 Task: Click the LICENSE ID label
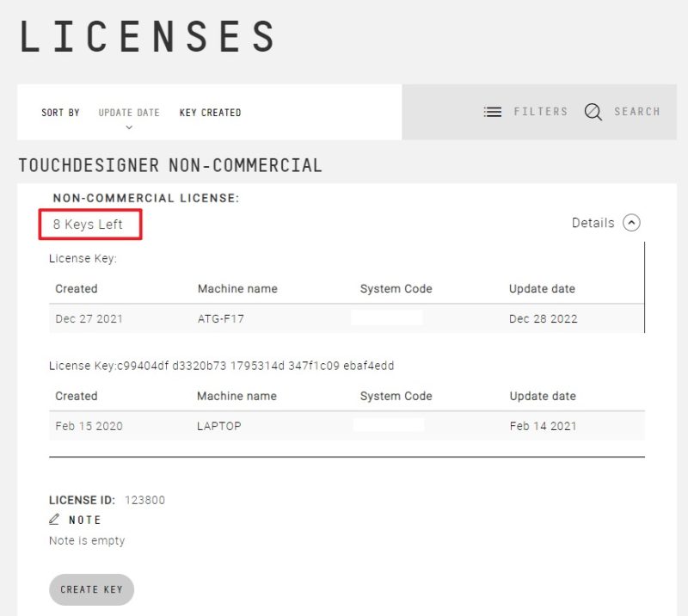pyautogui.click(x=82, y=500)
